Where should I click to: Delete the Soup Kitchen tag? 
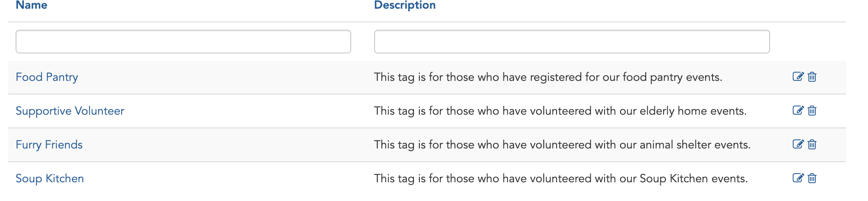click(812, 178)
